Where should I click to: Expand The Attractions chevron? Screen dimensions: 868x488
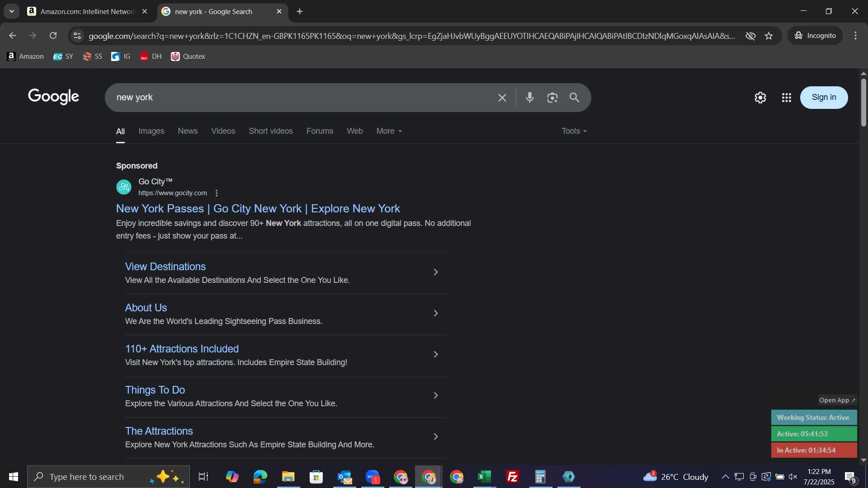coord(436,436)
